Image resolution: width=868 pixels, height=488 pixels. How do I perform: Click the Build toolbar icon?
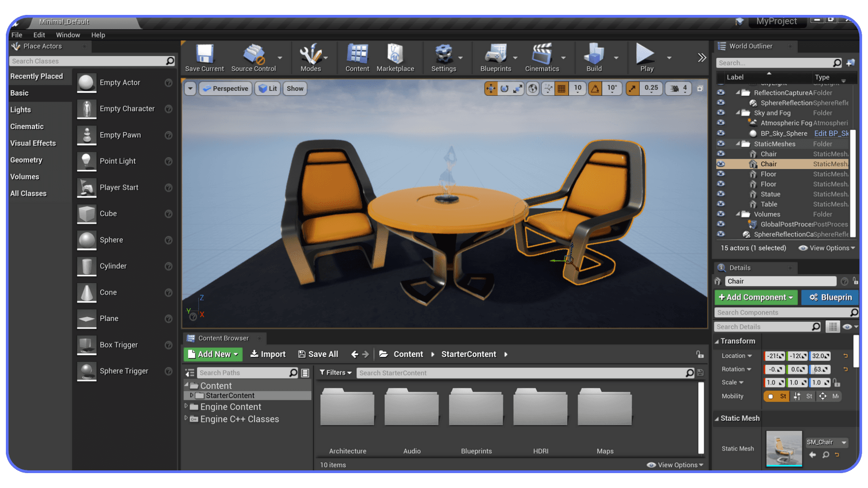pyautogui.click(x=594, y=54)
